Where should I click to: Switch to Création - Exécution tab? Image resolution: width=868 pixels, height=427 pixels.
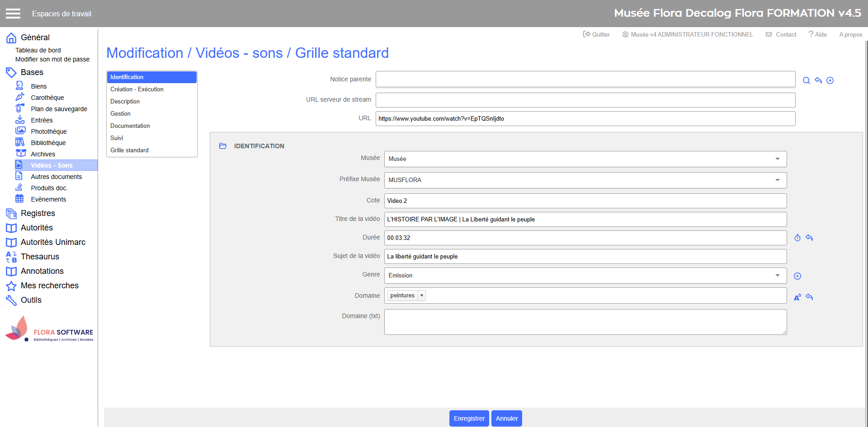pyautogui.click(x=137, y=89)
